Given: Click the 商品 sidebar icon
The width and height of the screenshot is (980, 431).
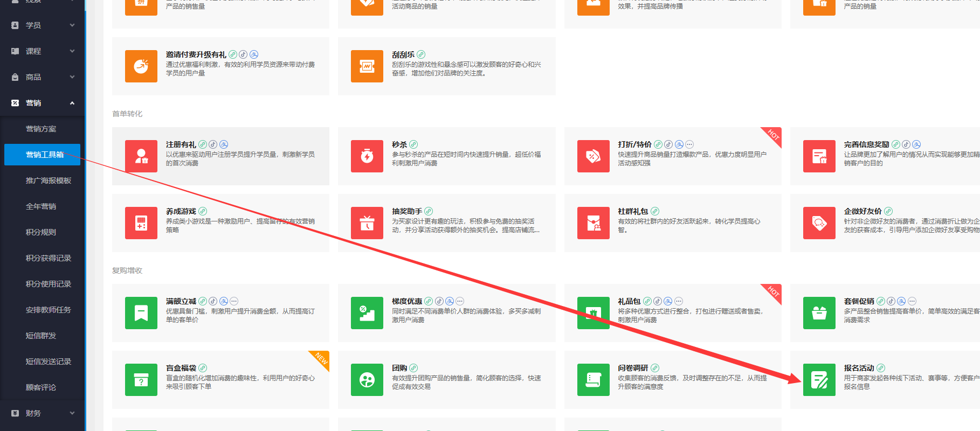Looking at the screenshot, I should [x=15, y=77].
